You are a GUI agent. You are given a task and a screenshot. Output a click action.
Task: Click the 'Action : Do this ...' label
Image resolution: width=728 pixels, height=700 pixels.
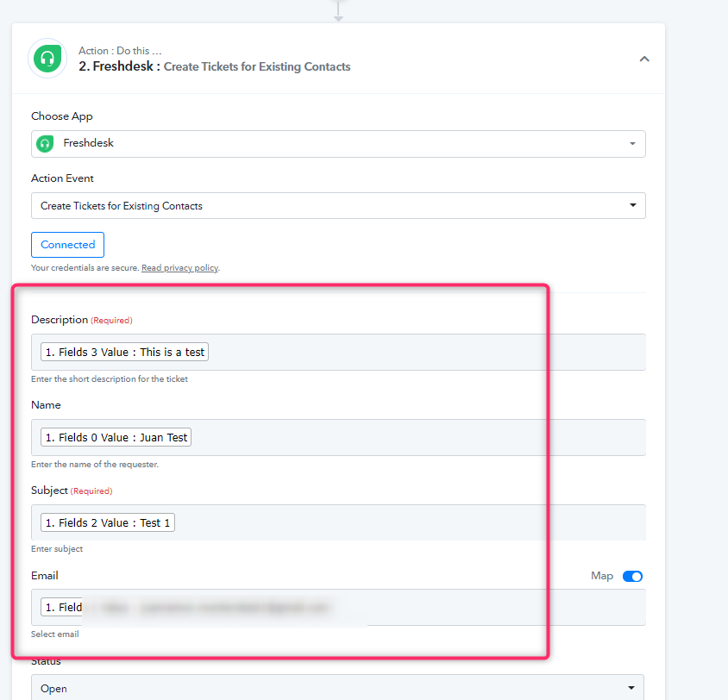point(120,51)
